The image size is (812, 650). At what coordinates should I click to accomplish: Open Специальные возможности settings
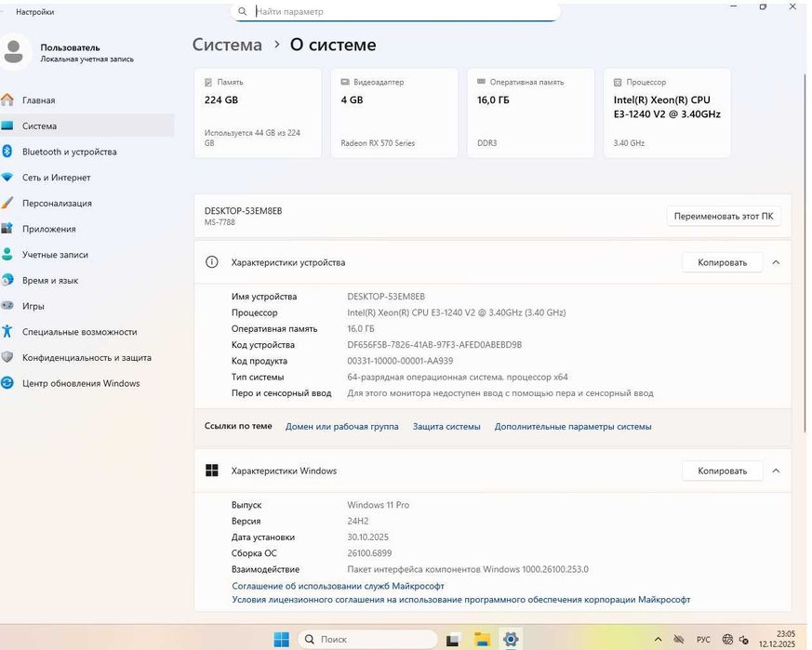(87, 331)
